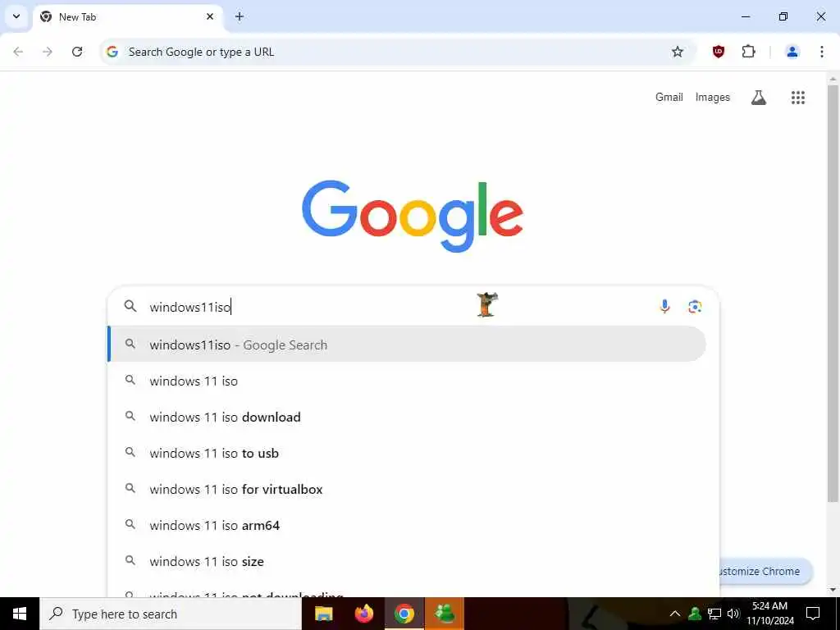Expand the tab search dropdown arrow
Image resolution: width=840 pixels, height=630 pixels.
[16, 16]
